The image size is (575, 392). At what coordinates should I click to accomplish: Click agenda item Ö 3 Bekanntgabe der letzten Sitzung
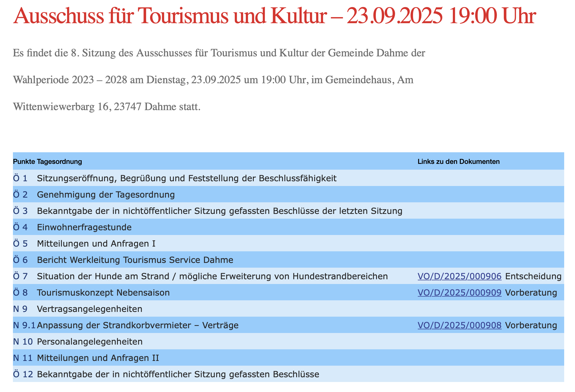click(219, 211)
